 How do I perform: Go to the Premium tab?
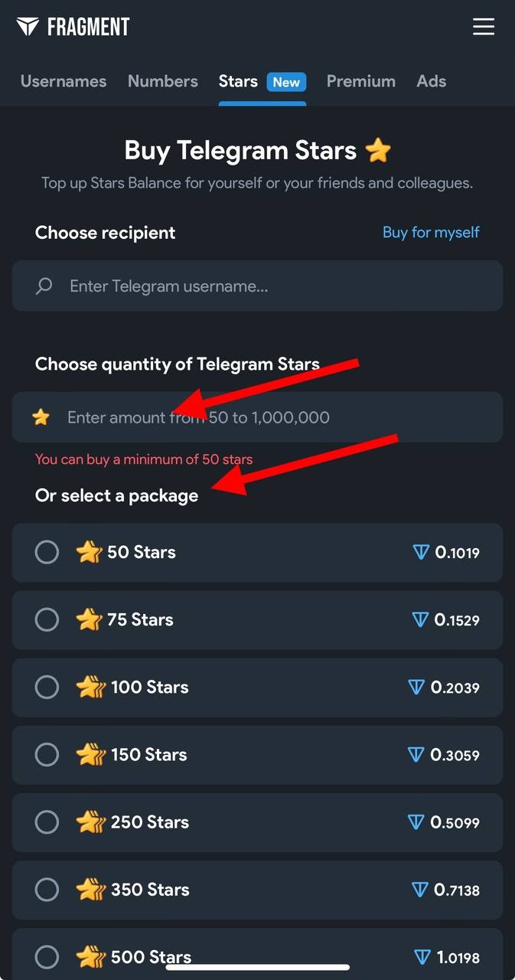(361, 81)
